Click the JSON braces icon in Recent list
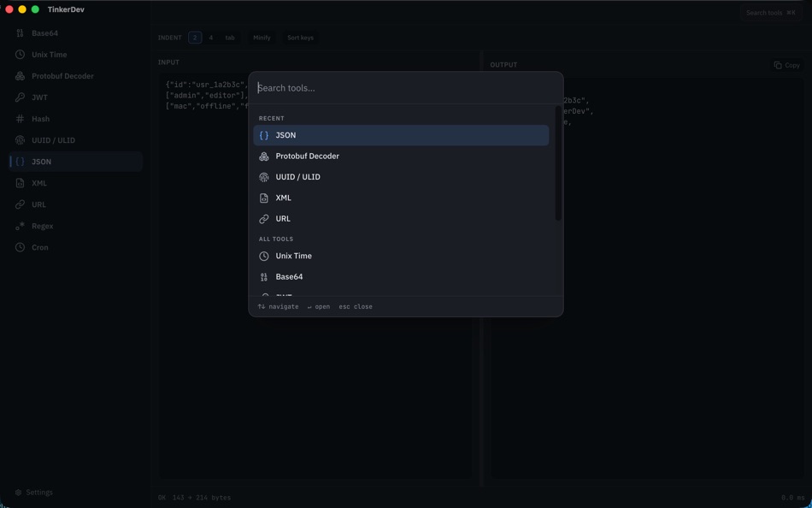 [x=264, y=135]
